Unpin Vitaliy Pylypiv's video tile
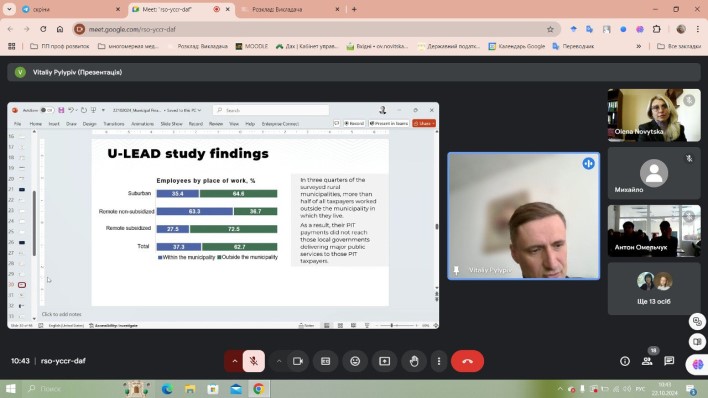708x398 pixels. point(456,270)
